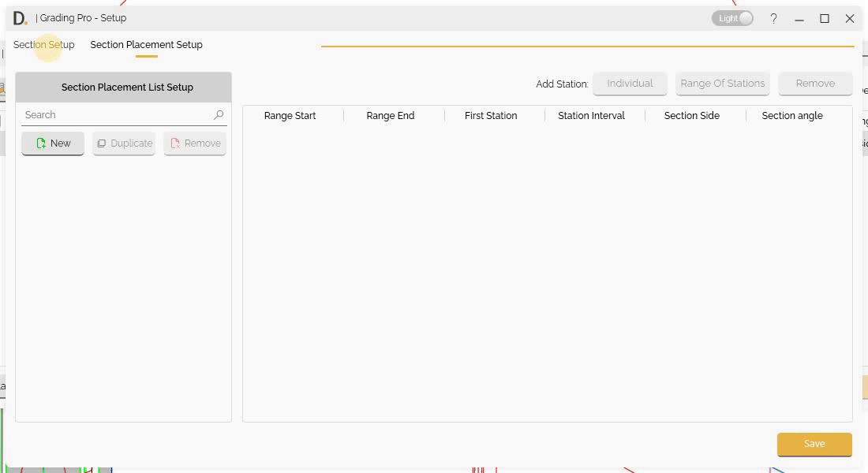Remove the selected placement list
The height and width of the screenshot is (473, 868).
click(x=195, y=143)
